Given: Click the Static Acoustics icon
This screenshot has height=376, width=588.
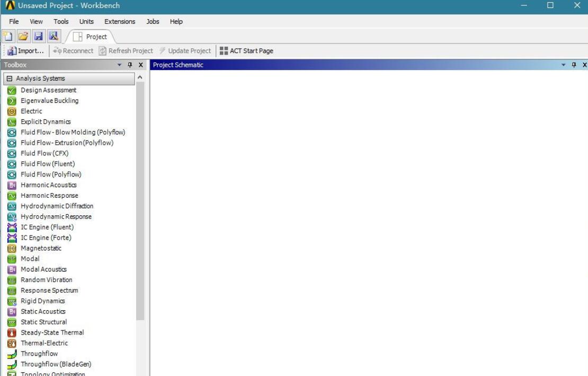Looking at the screenshot, I should pos(12,311).
